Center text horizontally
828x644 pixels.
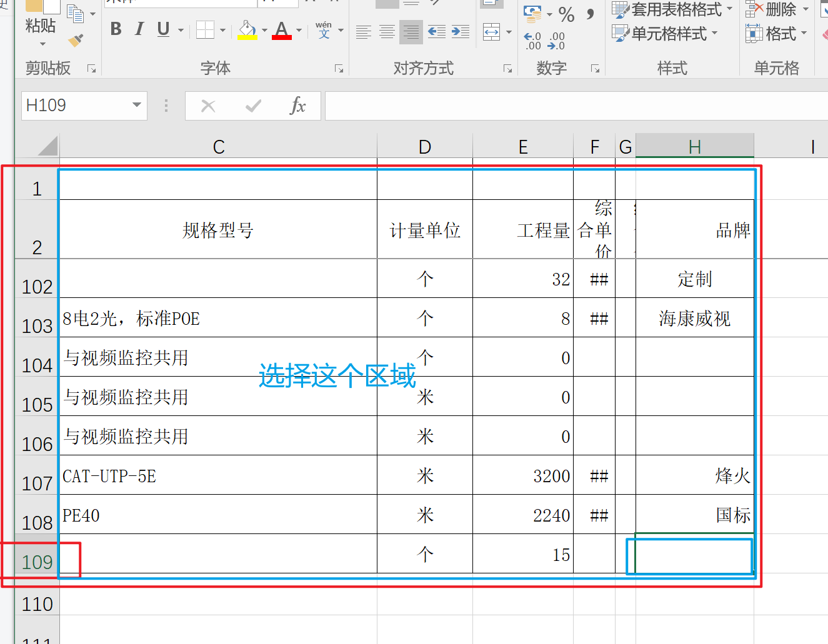pyautogui.click(x=387, y=32)
